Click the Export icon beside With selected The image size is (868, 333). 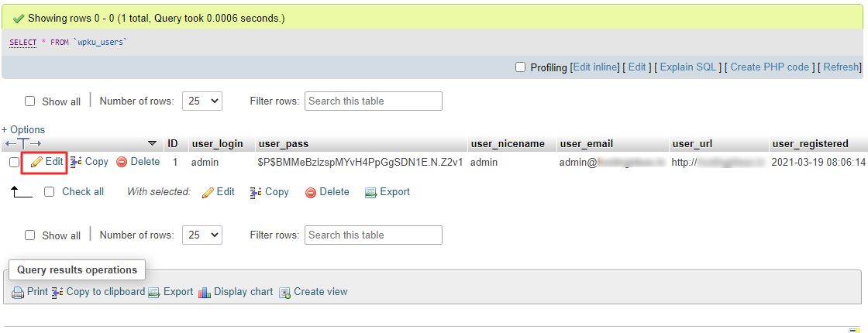pyautogui.click(x=370, y=193)
